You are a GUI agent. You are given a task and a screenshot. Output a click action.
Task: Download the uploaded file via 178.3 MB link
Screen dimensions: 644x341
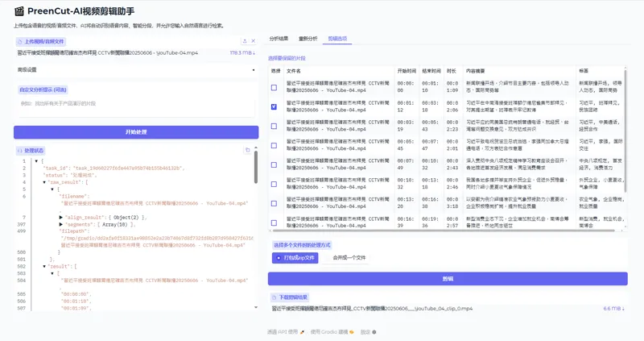pyautogui.click(x=242, y=53)
